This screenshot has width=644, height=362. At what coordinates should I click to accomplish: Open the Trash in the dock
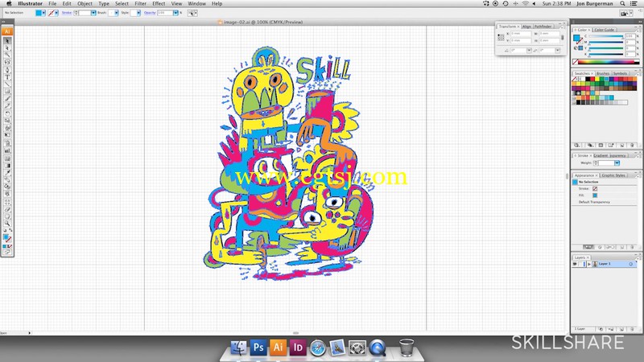click(x=407, y=348)
